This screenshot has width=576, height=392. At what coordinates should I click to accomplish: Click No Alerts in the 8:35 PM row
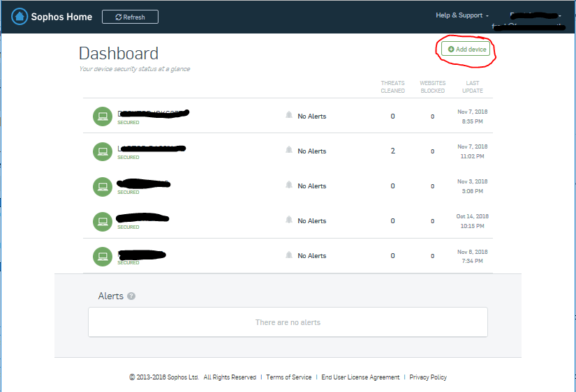click(312, 116)
